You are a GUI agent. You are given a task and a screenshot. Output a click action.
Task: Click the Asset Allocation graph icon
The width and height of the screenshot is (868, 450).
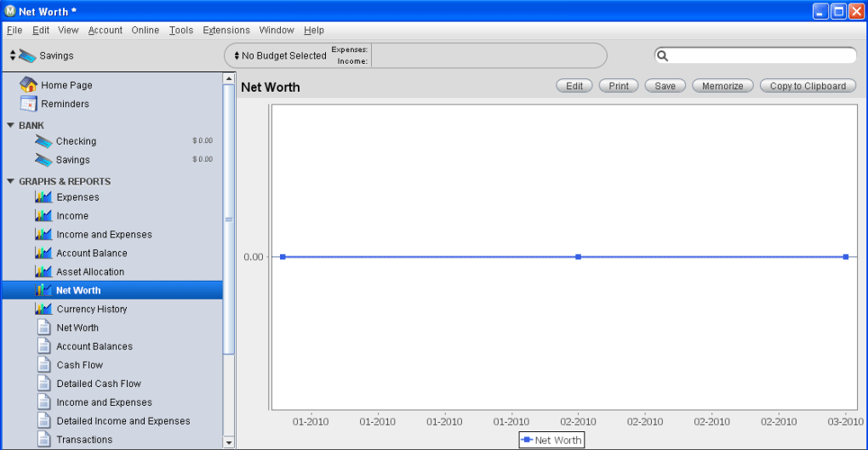(x=43, y=271)
